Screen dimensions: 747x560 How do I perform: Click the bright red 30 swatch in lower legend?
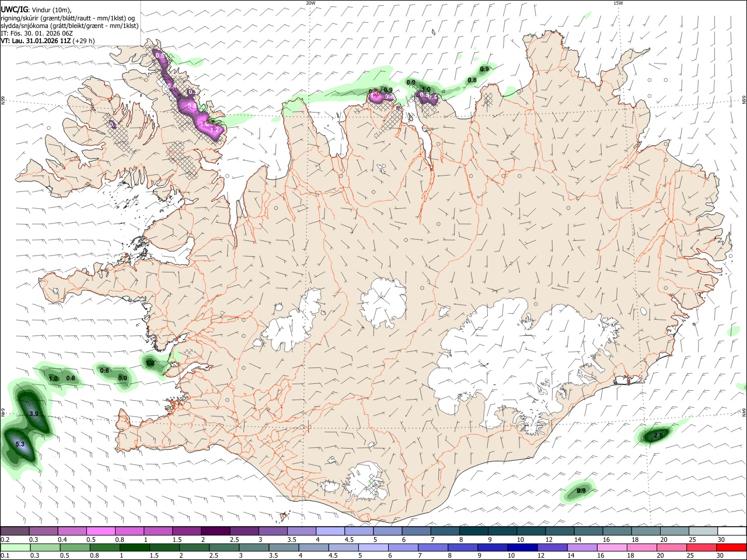tap(731, 547)
